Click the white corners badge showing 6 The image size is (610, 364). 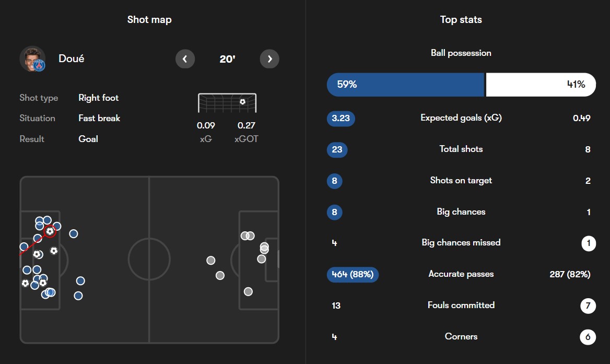(588, 337)
